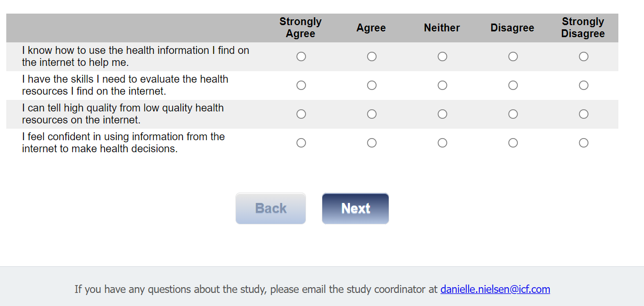This screenshot has height=306, width=644.
Task: Mark Neither for telling high from low quality resources
Action: [442, 114]
